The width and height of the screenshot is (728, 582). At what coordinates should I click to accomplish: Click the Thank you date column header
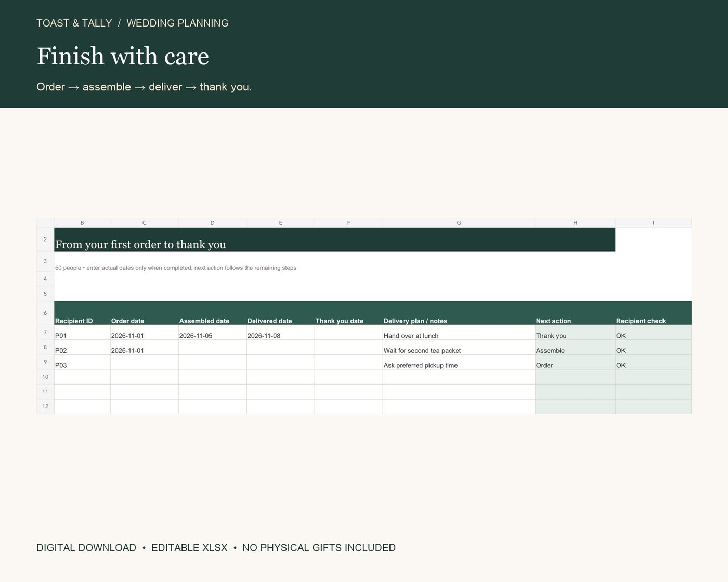(348, 313)
